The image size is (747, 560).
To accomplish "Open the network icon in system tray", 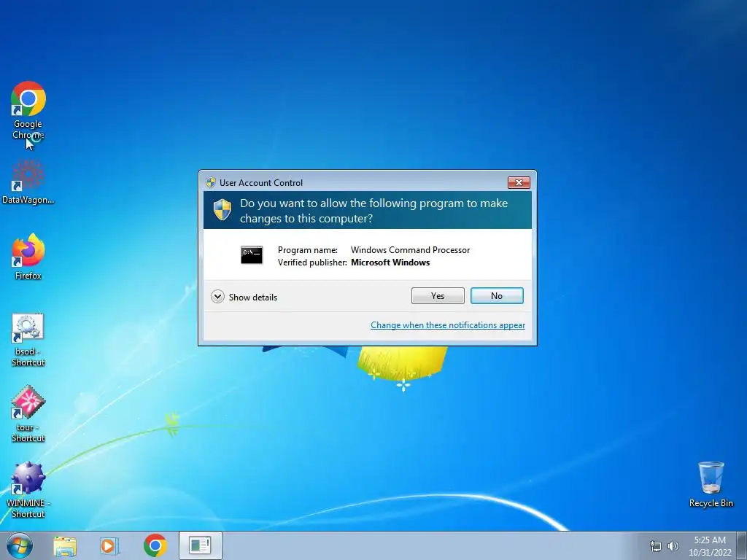I will point(656,546).
